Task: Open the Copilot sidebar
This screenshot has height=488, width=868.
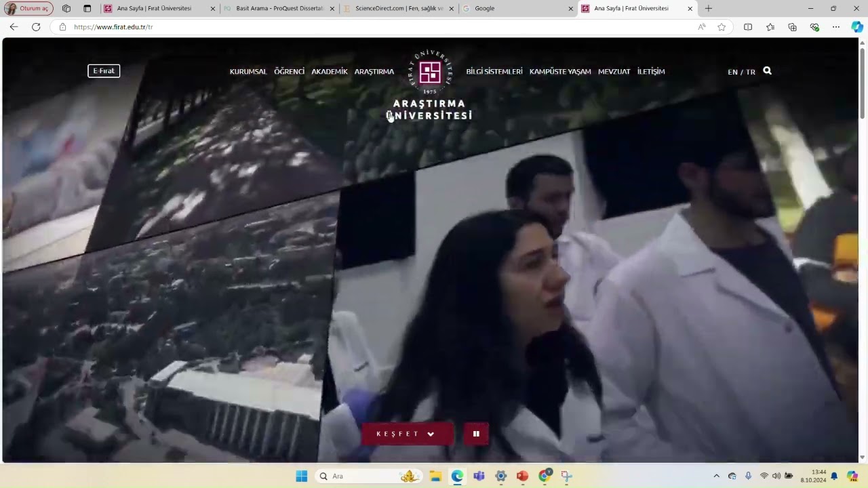Action: [857, 27]
